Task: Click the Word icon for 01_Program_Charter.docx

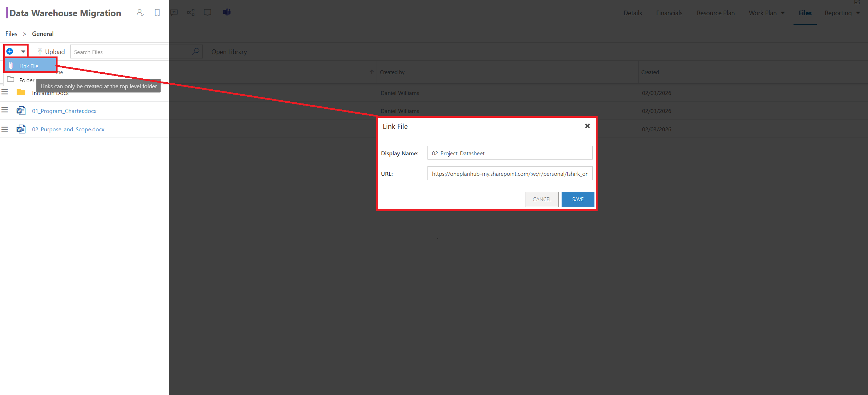Action: [21, 110]
